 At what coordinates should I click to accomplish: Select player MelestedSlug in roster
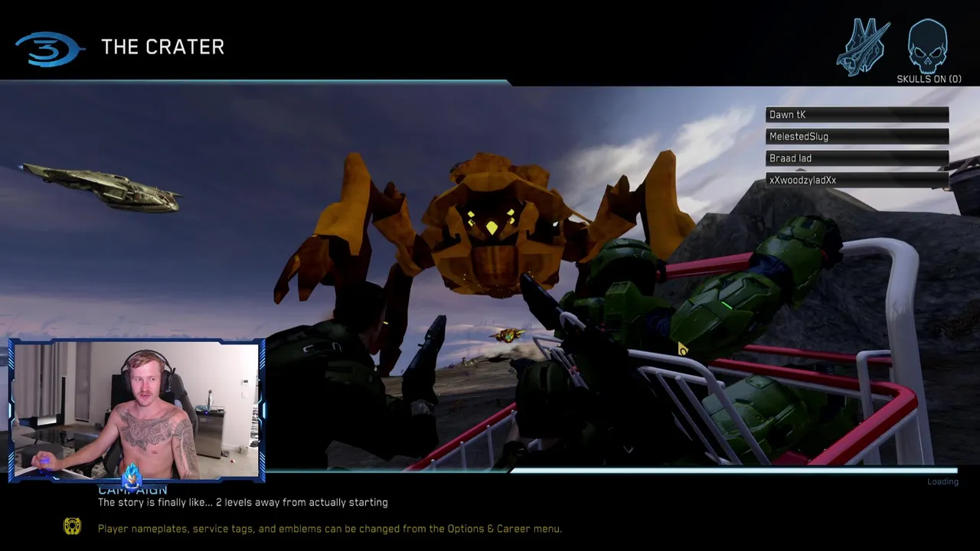(857, 136)
